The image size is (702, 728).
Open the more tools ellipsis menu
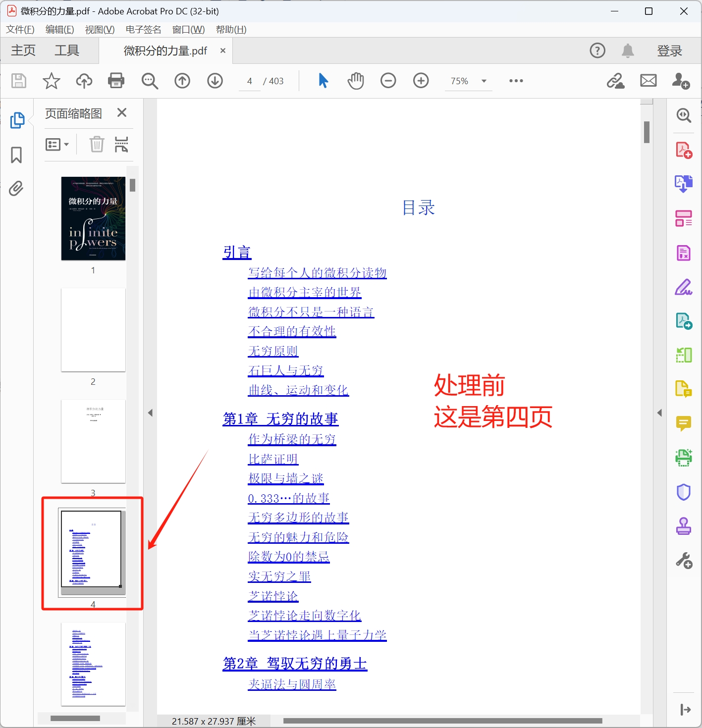pos(516,81)
